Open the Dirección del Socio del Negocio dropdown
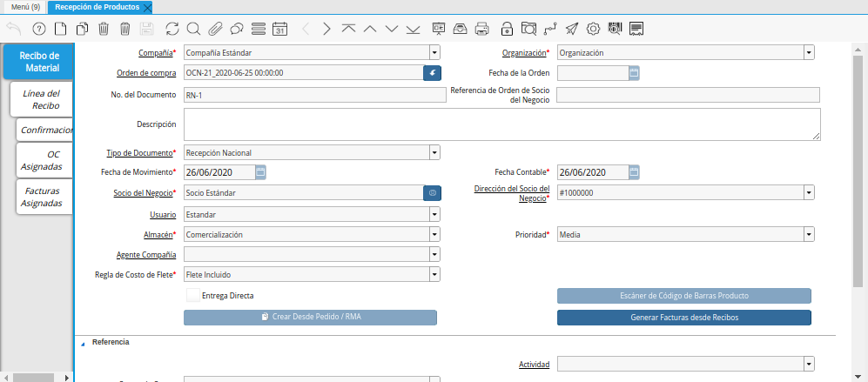868x382 pixels. pyautogui.click(x=810, y=192)
